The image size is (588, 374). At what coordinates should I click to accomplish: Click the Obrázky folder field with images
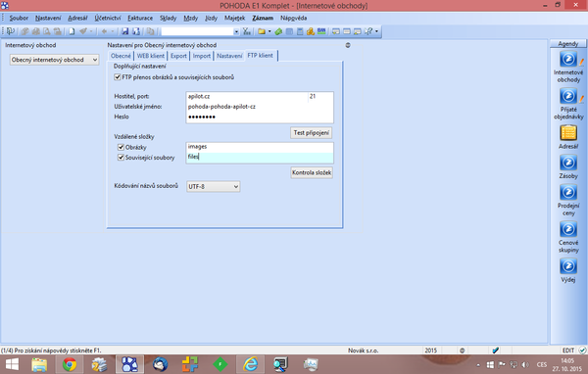(260, 147)
